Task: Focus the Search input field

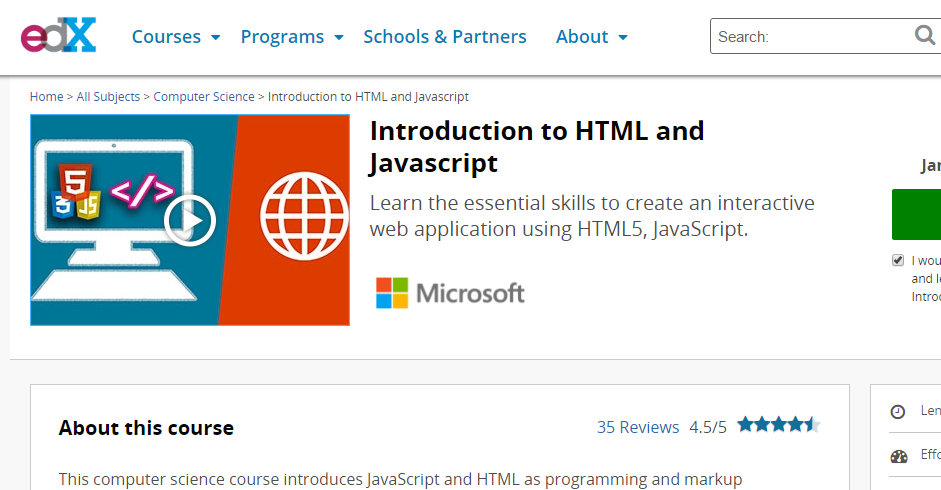Action: (810, 37)
